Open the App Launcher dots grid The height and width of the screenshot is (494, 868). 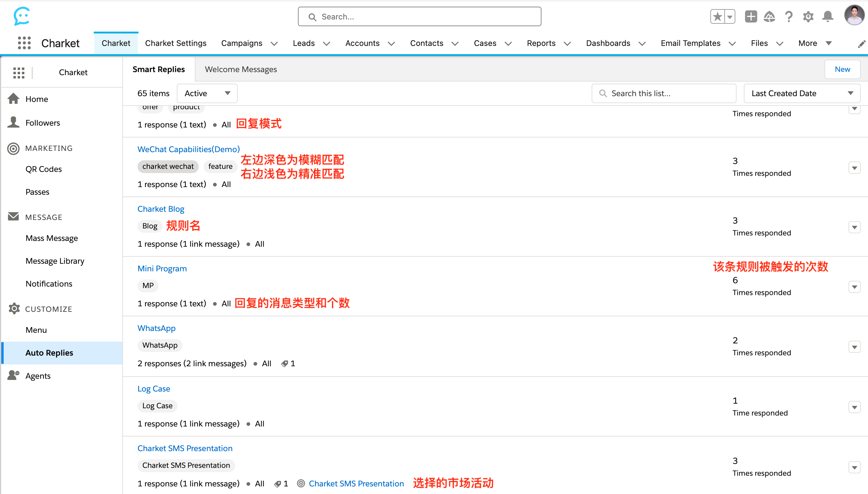click(24, 43)
